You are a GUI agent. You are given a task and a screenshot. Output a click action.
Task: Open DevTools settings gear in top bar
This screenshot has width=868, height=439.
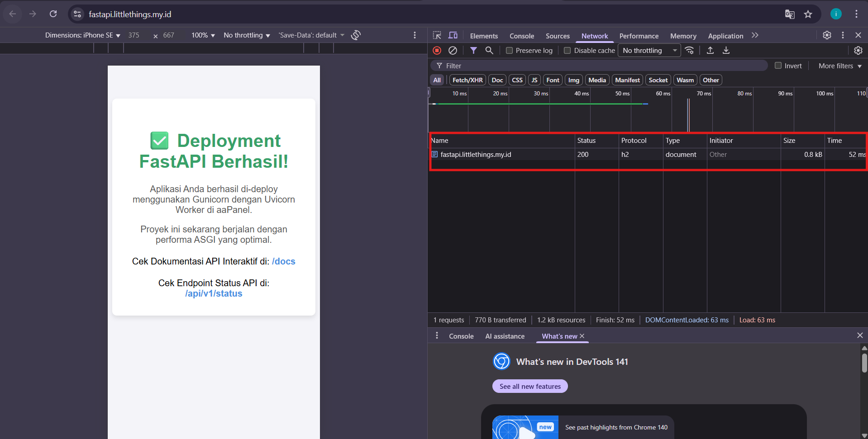point(827,35)
